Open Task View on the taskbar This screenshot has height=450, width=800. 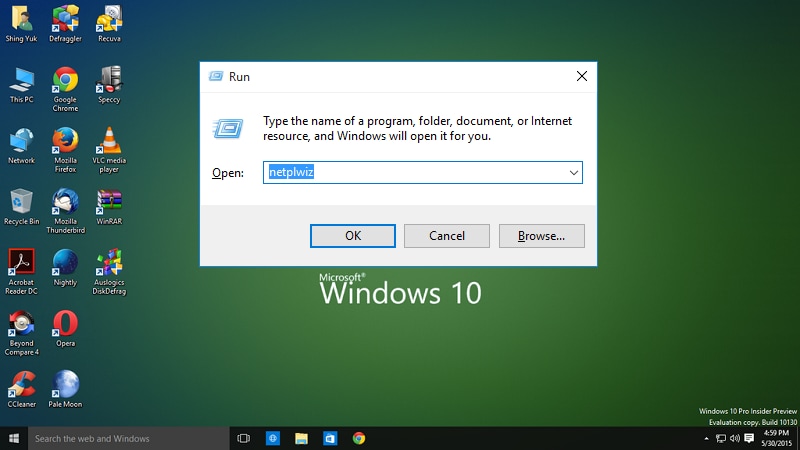pyautogui.click(x=244, y=438)
